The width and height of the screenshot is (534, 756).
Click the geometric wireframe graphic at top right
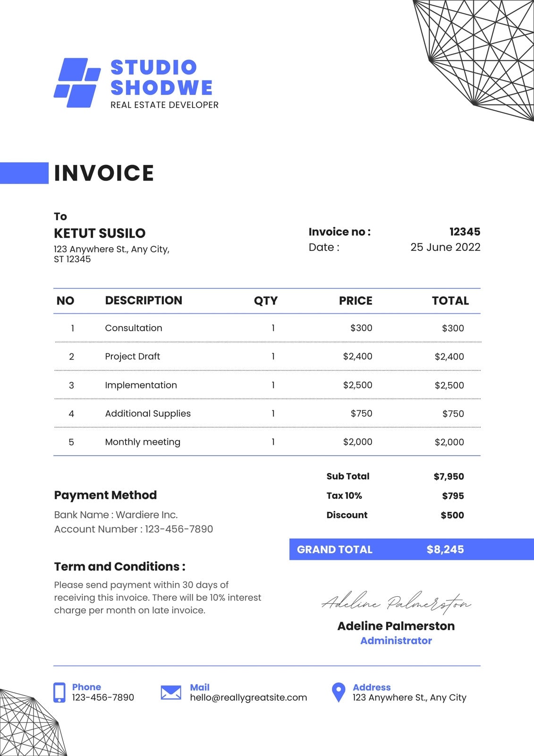coord(474,60)
